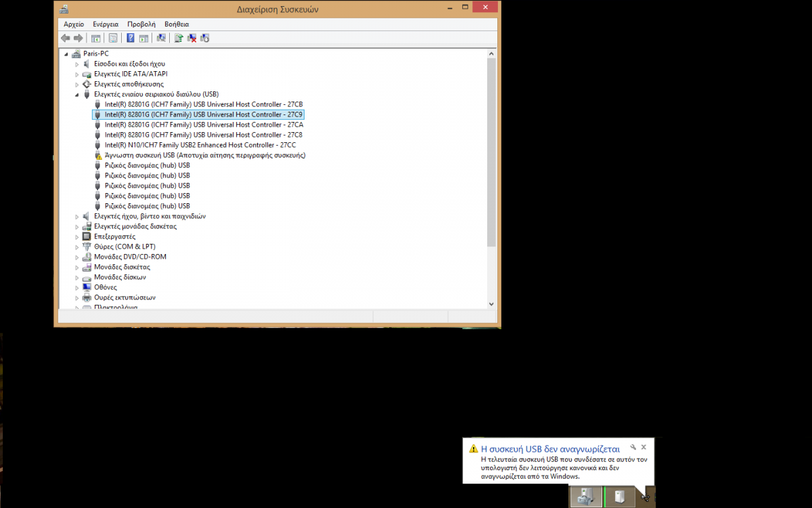Click the Device Manager title bar icon
Viewport: 812px width, 508px height.
64,9
